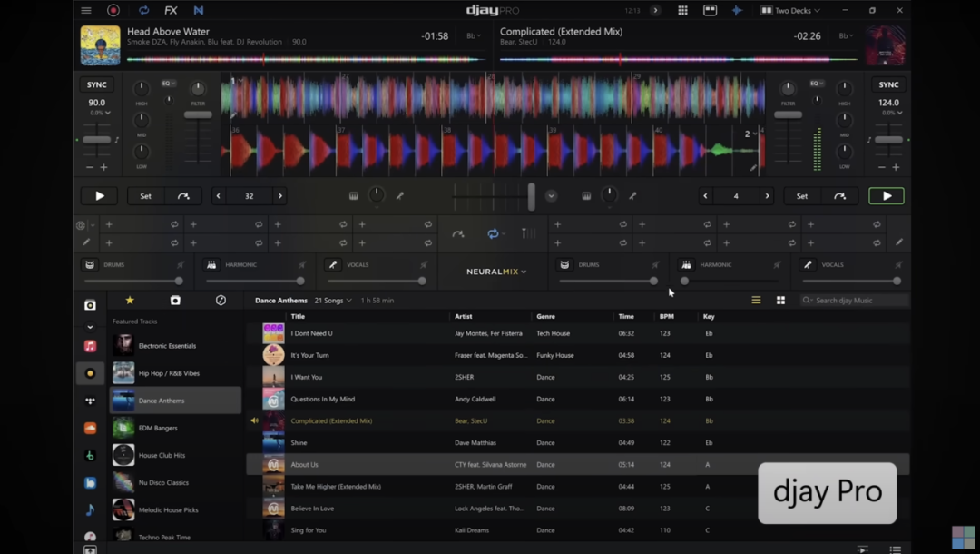
Task: Open TIDAL source in sidebar
Action: pos(90,401)
